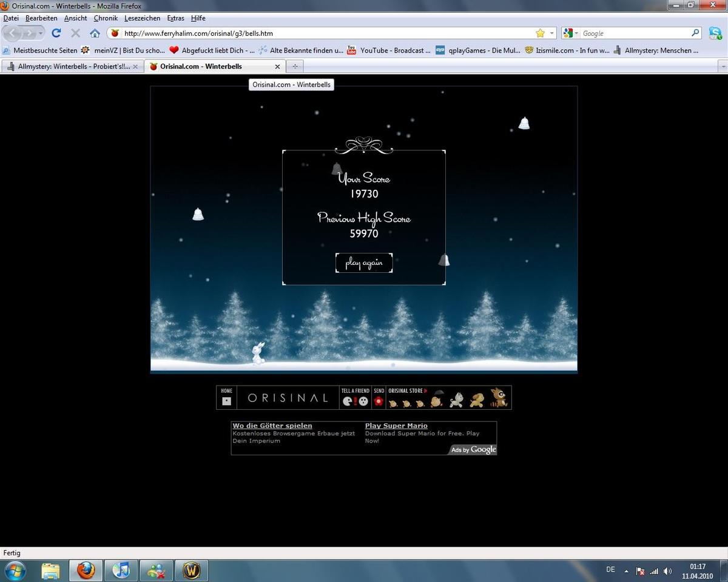
Task: Click the forward navigation arrow
Action: 30,33
